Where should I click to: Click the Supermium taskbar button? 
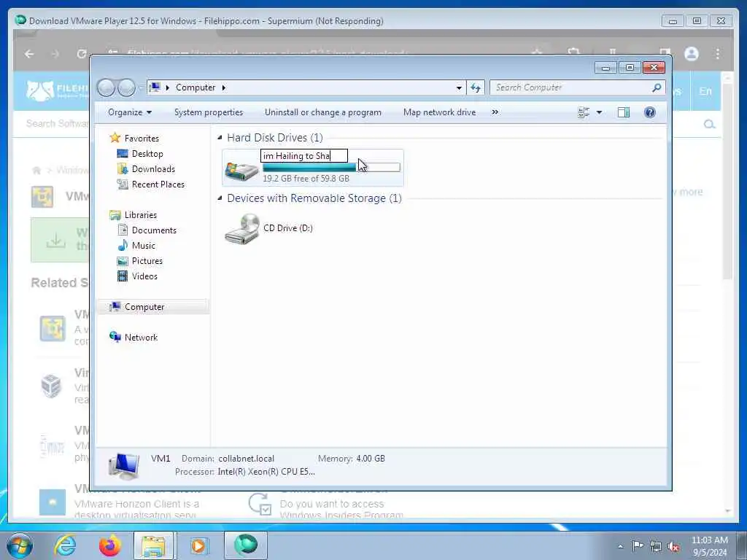[x=245, y=545]
